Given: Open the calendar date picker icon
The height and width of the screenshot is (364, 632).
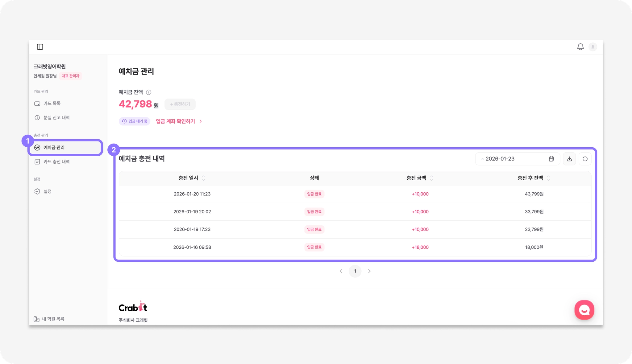Looking at the screenshot, I should coord(551,159).
